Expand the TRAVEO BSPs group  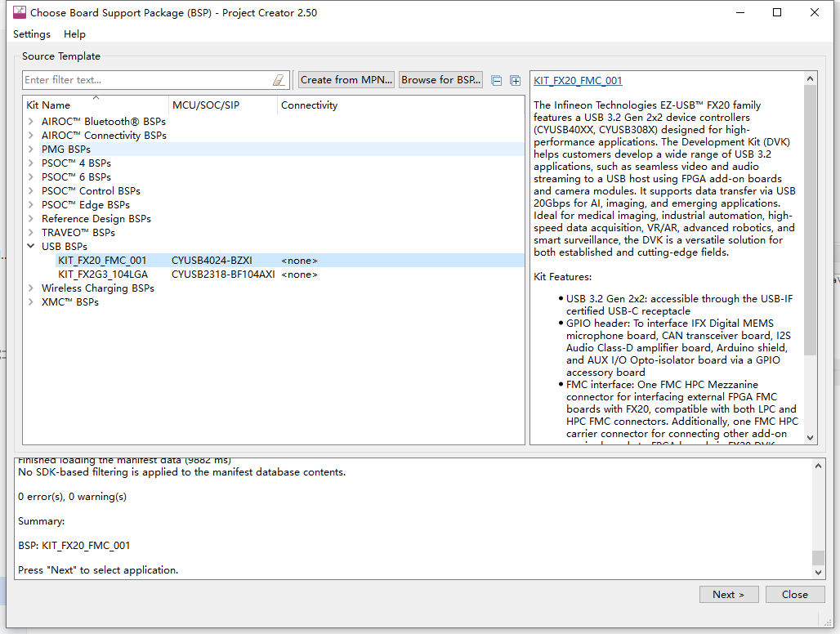(31, 233)
